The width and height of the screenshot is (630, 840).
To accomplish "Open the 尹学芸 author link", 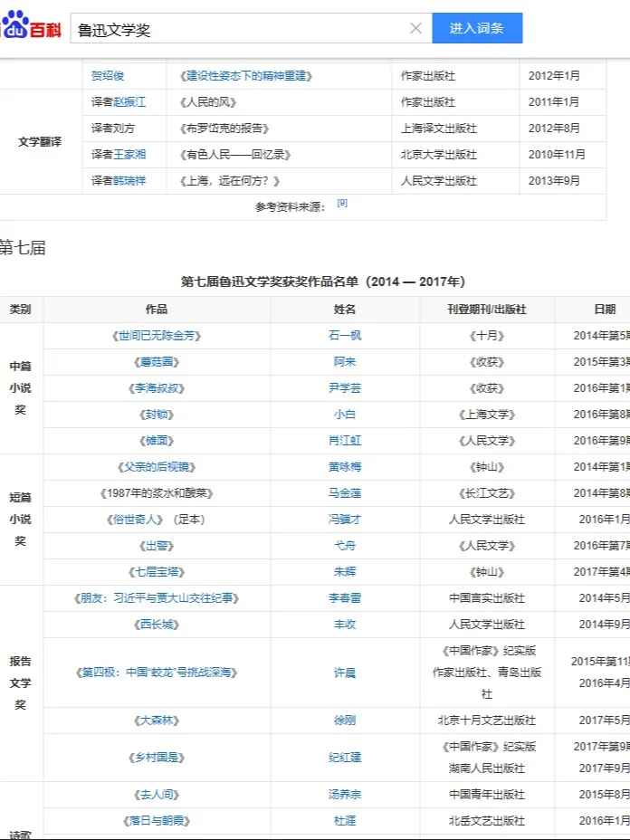I will click(345, 388).
